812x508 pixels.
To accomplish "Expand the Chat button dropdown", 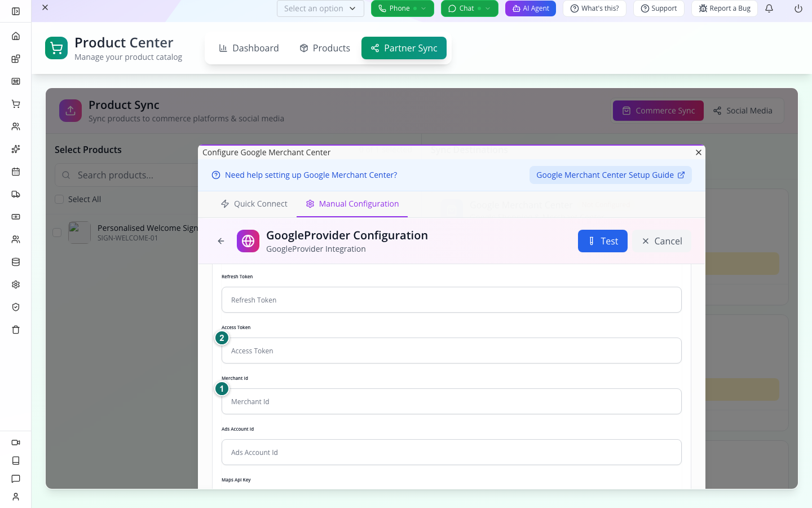I will coord(488,8).
